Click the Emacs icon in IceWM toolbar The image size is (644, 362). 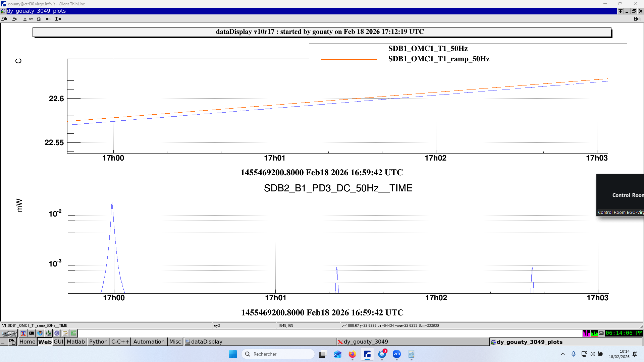coord(57,333)
